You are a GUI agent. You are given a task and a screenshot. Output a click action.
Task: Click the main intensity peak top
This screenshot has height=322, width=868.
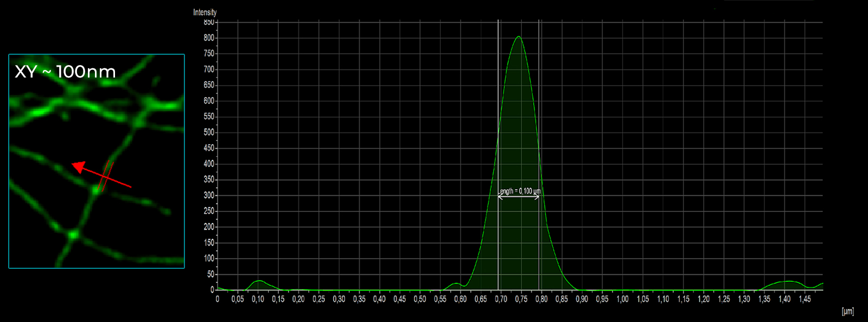[x=519, y=37]
